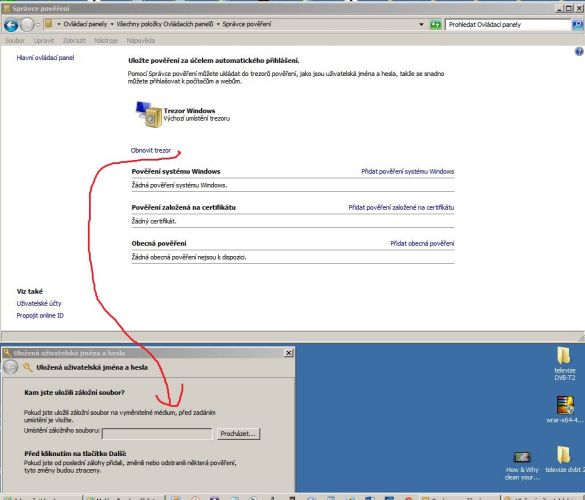Click the Trezor Windows label
Image resolution: width=585 pixels, height=500 pixels.
tap(189, 110)
